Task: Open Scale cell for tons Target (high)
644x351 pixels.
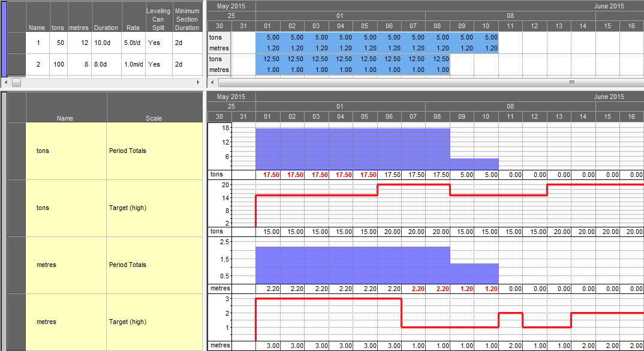Action: pyautogui.click(x=127, y=208)
